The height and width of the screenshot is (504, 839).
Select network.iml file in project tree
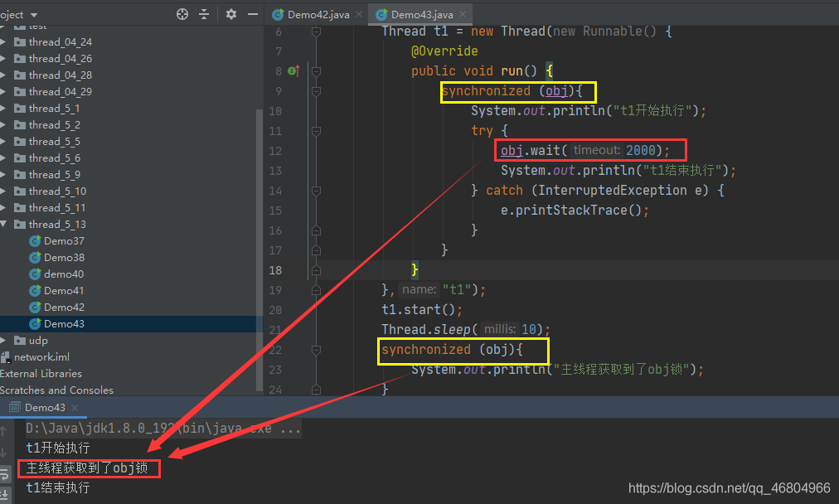click(41, 357)
